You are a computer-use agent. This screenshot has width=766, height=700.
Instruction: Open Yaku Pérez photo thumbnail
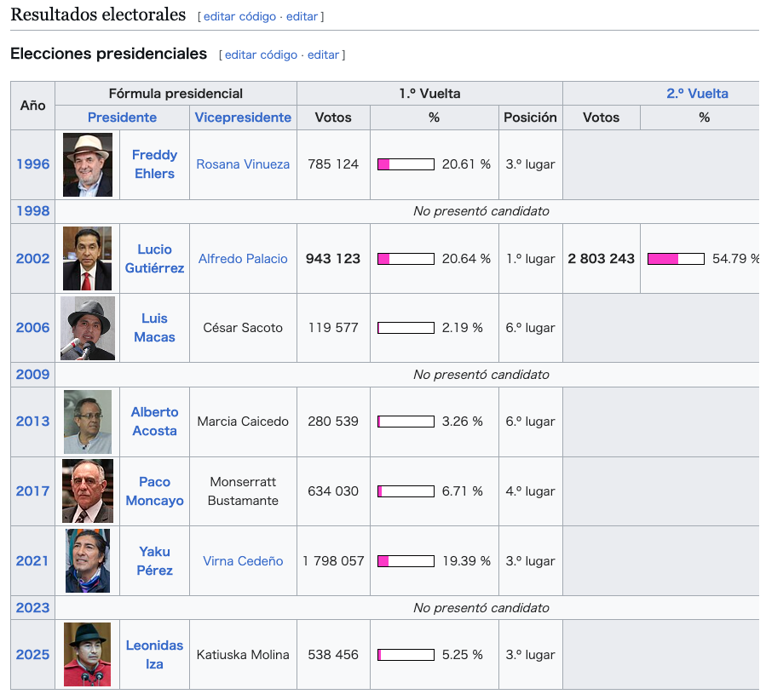pos(88,561)
